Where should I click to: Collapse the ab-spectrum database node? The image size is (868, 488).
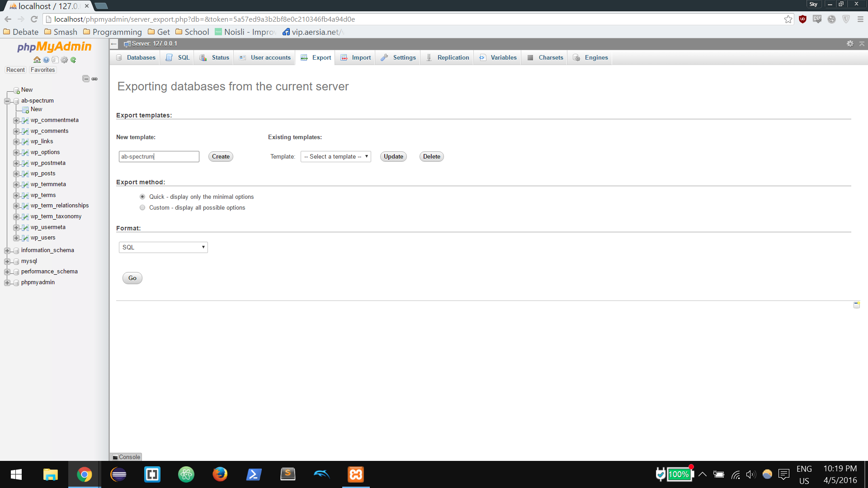(x=7, y=101)
